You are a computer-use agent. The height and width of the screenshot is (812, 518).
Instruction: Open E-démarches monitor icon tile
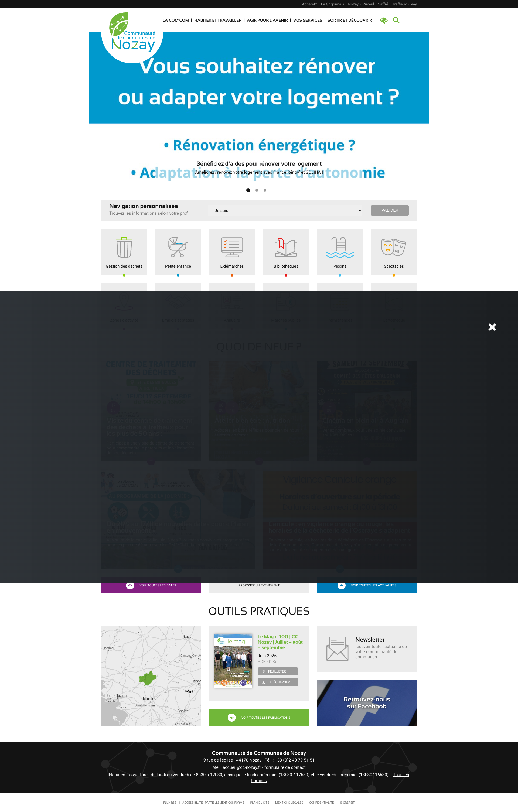coord(232,252)
